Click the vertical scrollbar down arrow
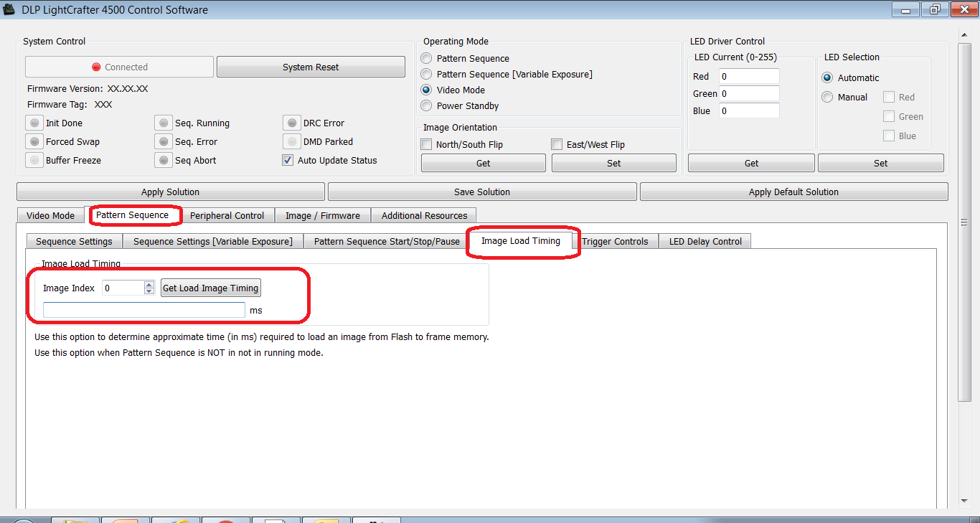The width and height of the screenshot is (980, 523). point(965,501)
